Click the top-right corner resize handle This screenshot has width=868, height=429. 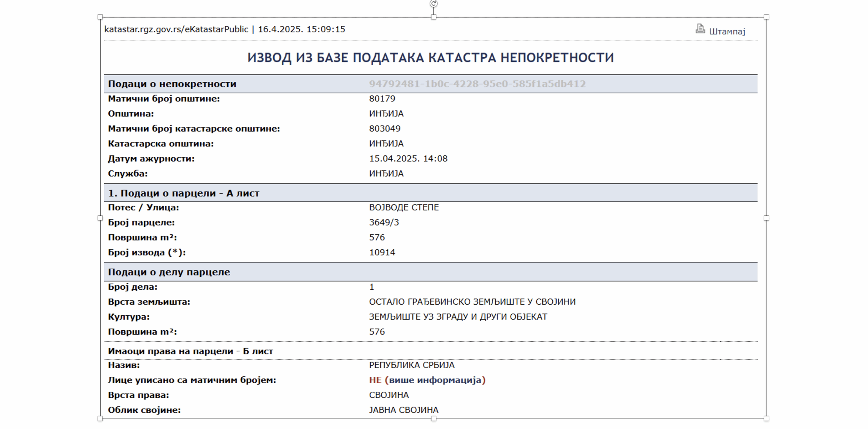click(x=766, y=17)
